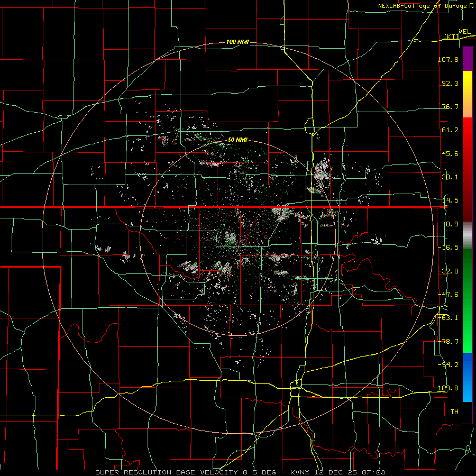Click the -109.8 velocity scale value

click(x=446, y=388)
